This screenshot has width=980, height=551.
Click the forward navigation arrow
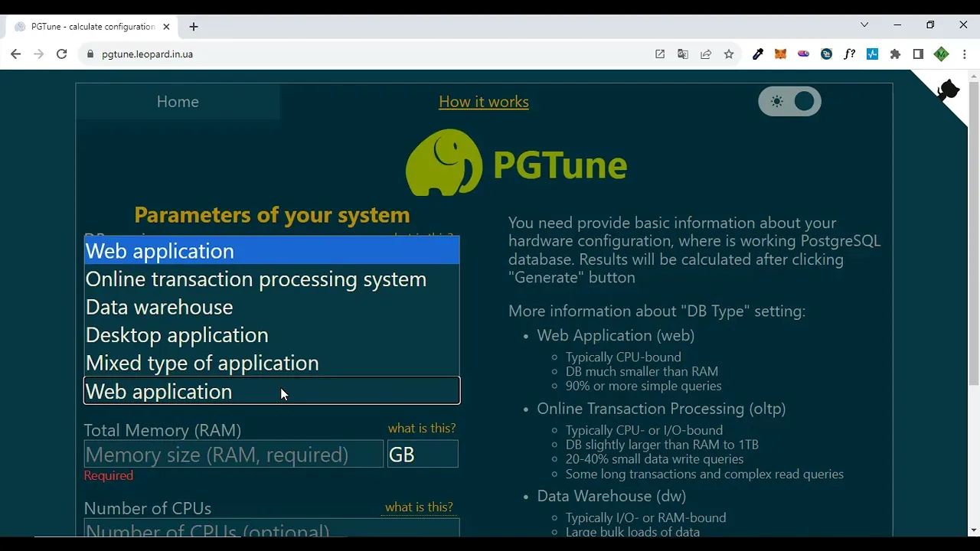click(39, 54)
